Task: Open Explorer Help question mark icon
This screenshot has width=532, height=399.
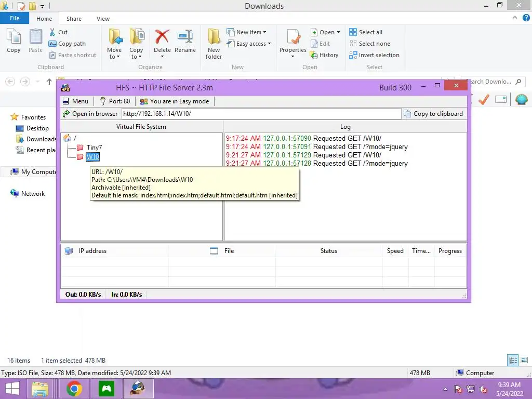Action: 526,18
